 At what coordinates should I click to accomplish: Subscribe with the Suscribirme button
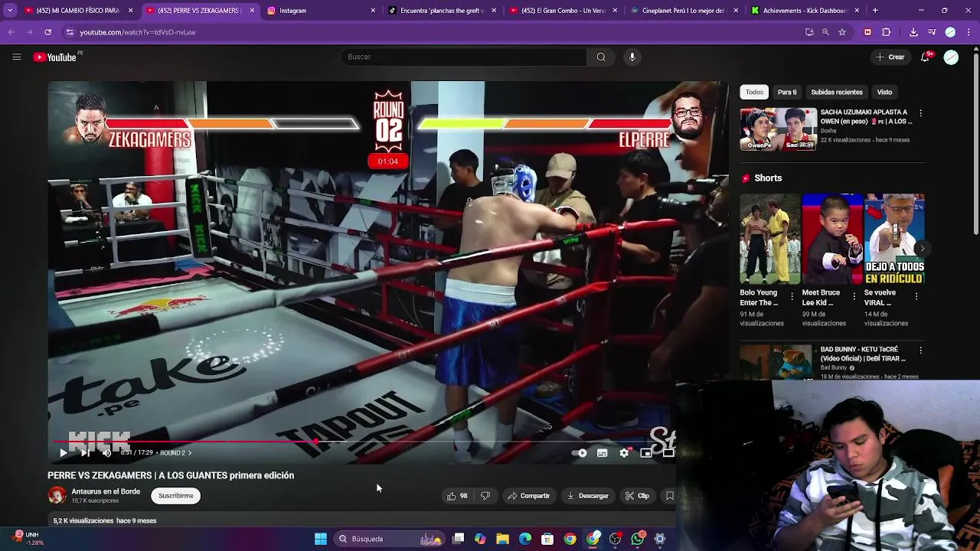pos(176,496)
